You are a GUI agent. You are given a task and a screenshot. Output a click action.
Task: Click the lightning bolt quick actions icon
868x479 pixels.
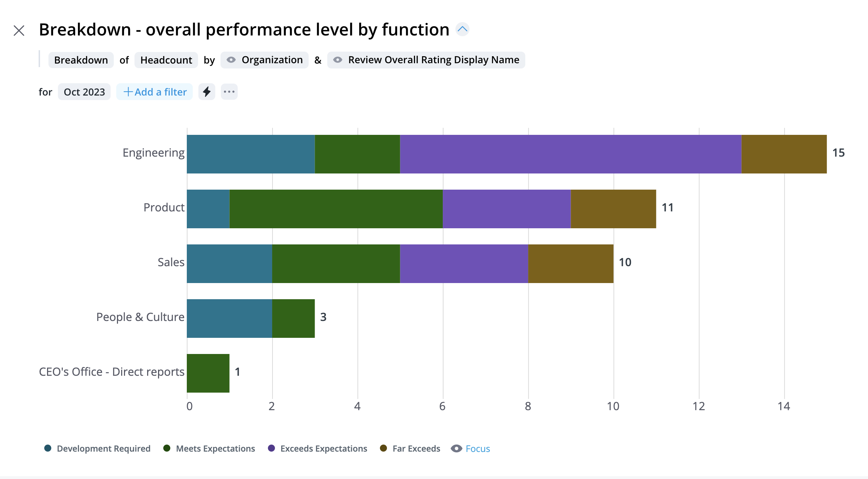(x=207, y=92)
